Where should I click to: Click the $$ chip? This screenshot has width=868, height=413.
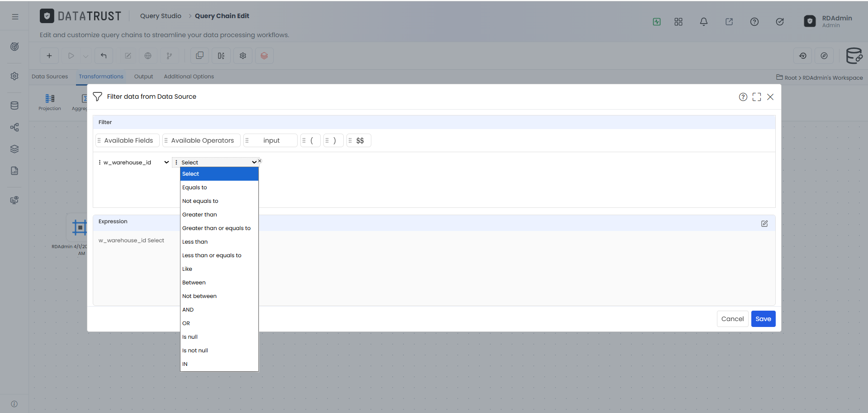(359, 140)
